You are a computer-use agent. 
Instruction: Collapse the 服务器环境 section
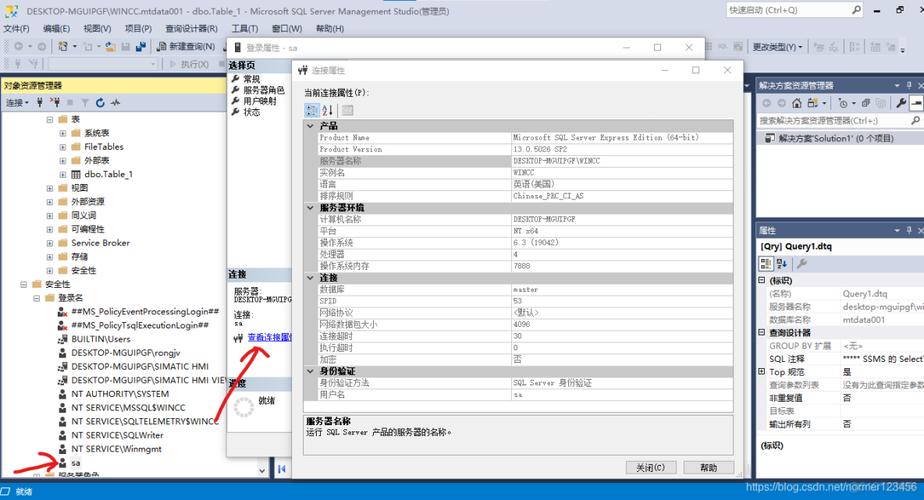point(311,208)
